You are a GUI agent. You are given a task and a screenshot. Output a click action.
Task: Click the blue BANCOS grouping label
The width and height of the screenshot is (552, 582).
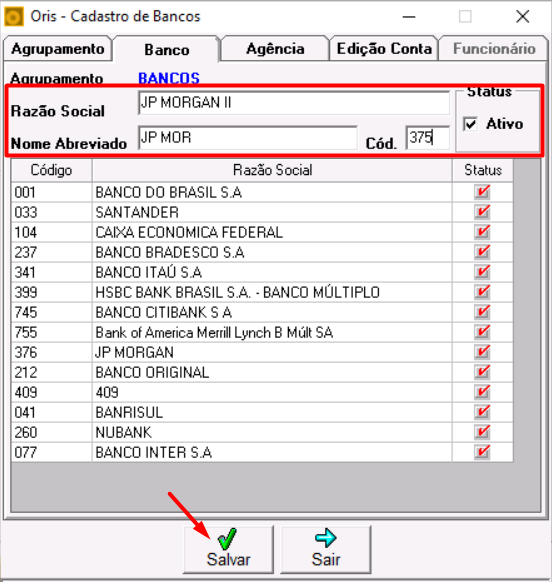click(x=169, y=78)
